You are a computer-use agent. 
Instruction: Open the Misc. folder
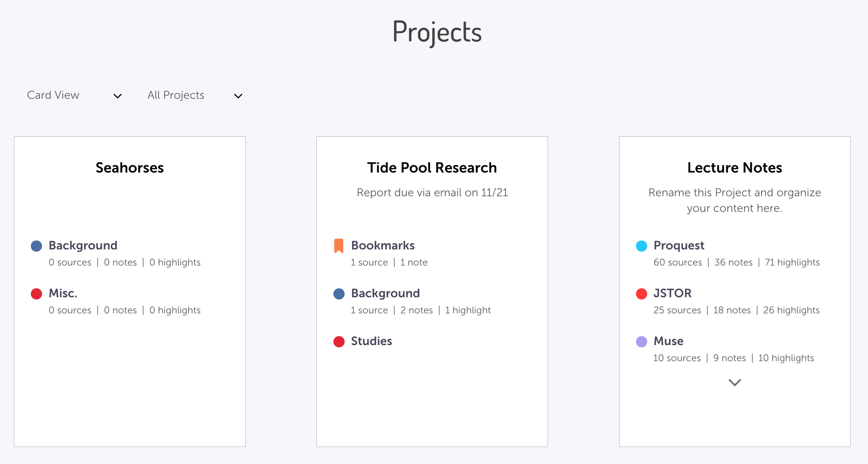(x=63, y=293)
